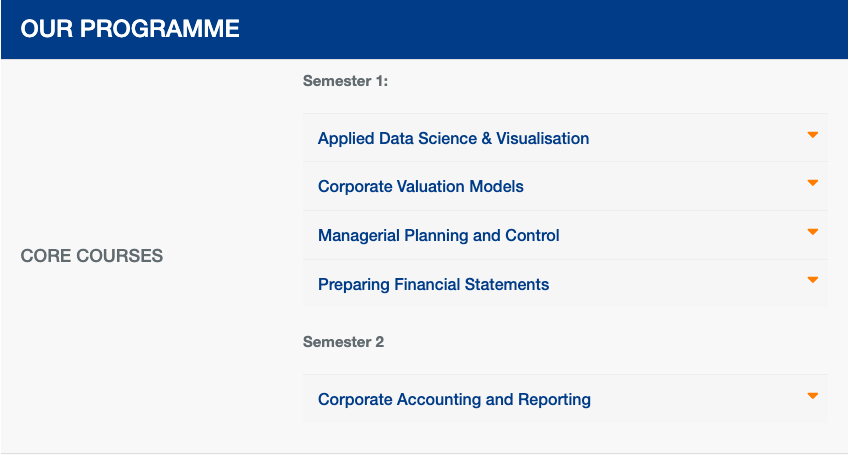Expand the Corporate Accounting and Reporting row
Viewport: 849px width, 455px height.
pyautogui.click(x=565, y=399)
